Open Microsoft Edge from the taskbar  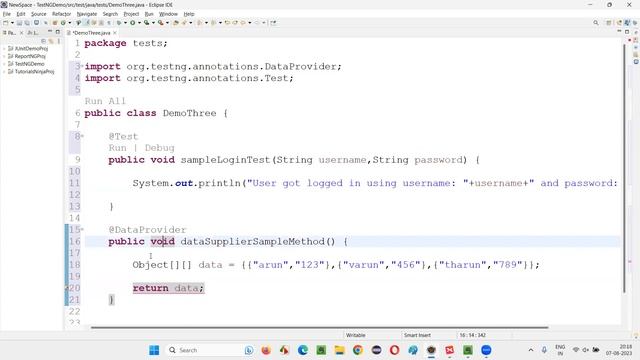(303, 350)
